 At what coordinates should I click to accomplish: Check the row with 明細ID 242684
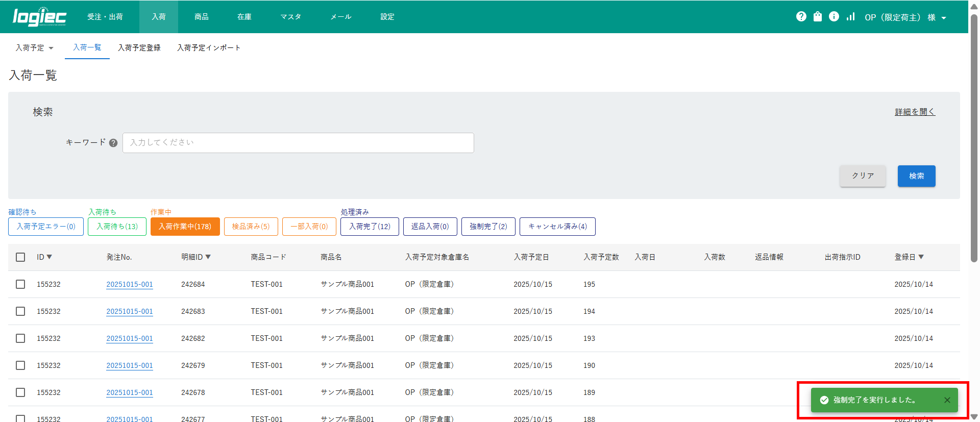coord(20,284)
